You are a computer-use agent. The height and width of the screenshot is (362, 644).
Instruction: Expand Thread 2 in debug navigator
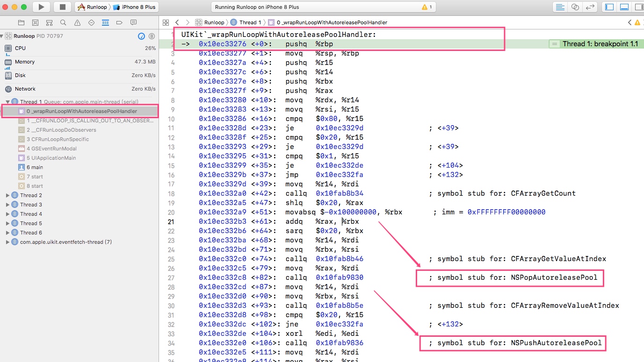point(7,195)
